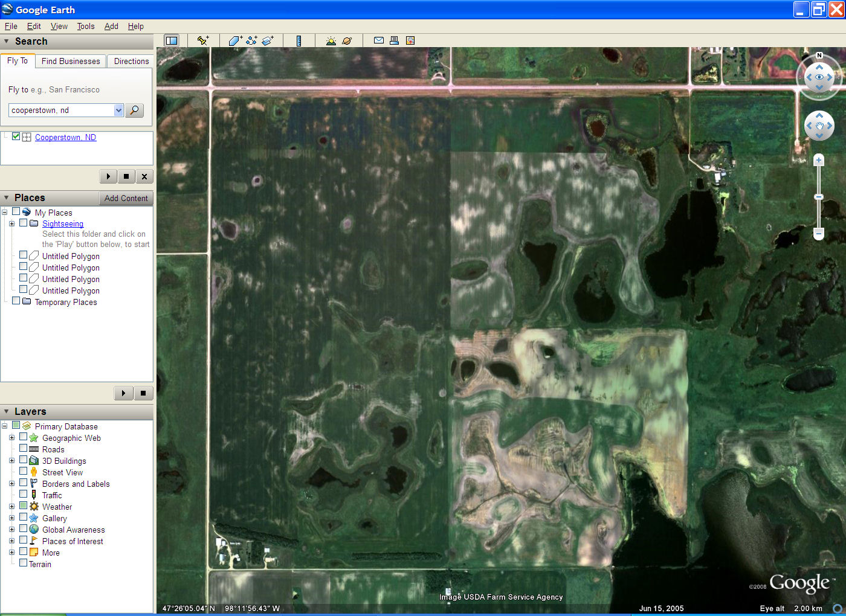Enable the Terrain layer
The width and height of the screenshot is (846, 616).
click(x=24, y=563)
